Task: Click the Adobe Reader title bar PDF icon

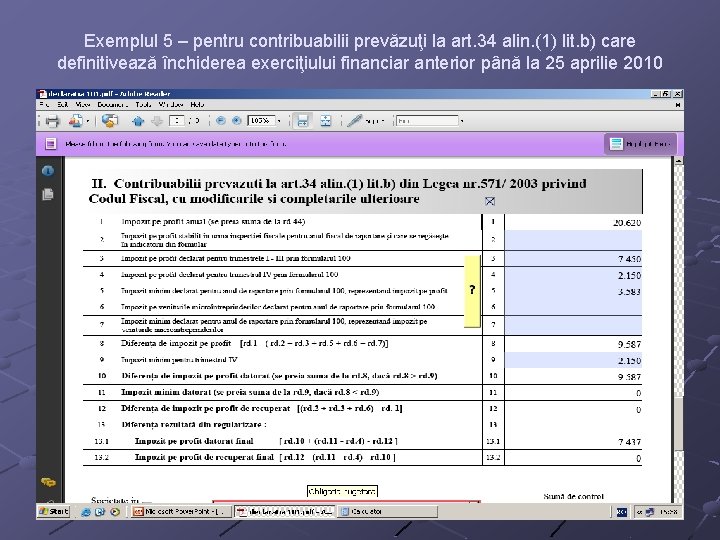Action: [43, 94]
